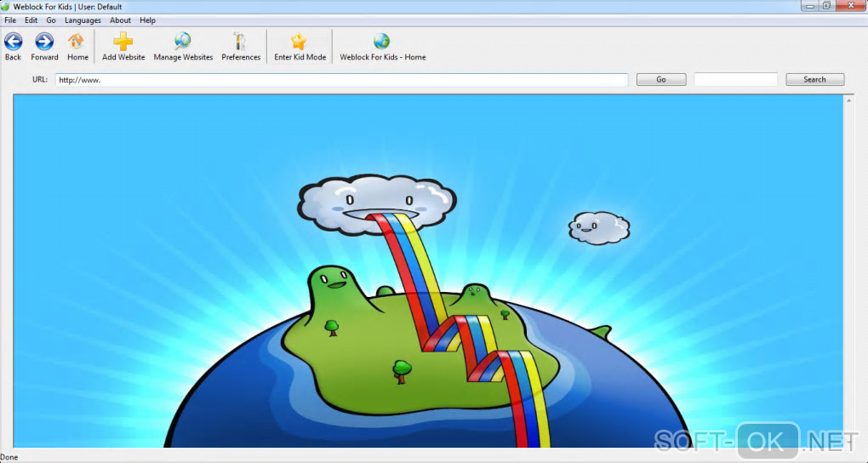Viewport: 868px width, 463px height.
Task: Minimize the Weblock For Kids window
Action: (810, 6)
